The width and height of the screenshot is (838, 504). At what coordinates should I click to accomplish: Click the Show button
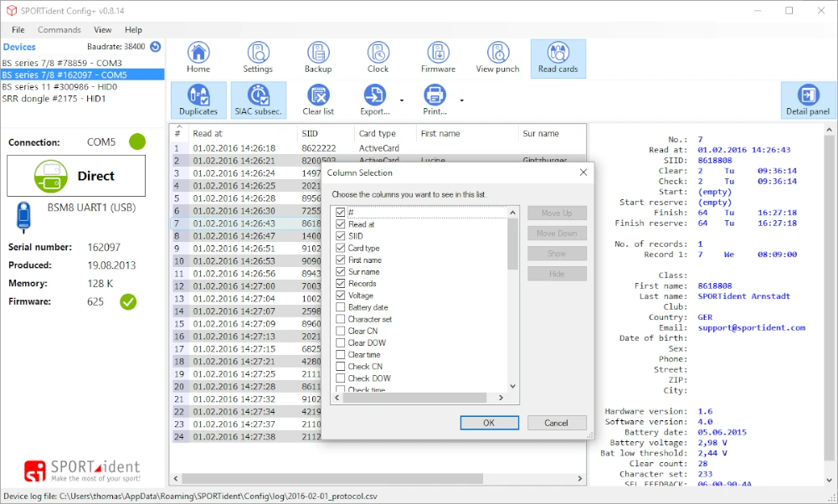[557, 254]
